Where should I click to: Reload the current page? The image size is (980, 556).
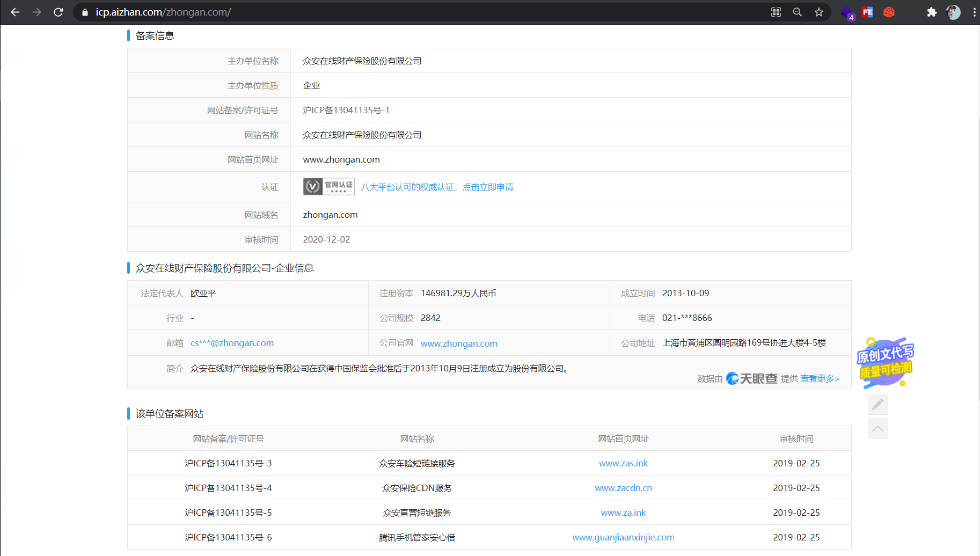[58, 12]
